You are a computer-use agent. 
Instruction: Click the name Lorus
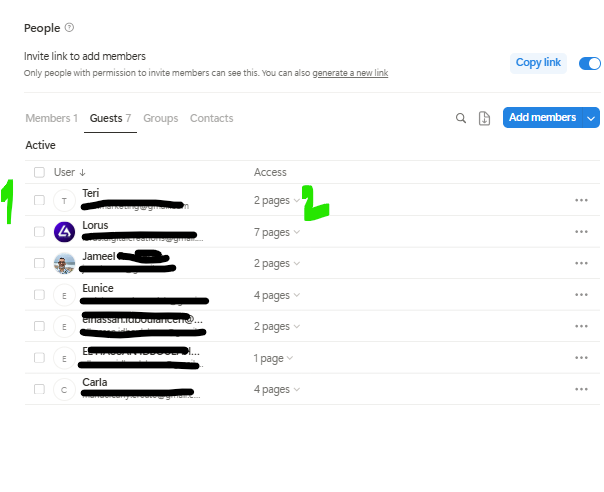point(95,225)
